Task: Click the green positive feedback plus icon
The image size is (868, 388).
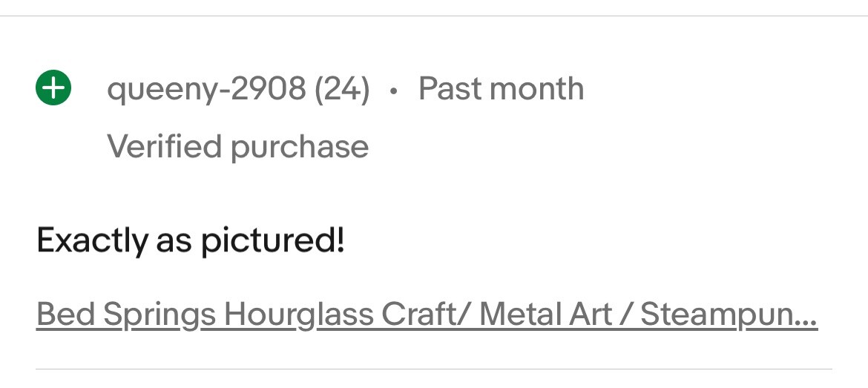Action: (53, 89)
